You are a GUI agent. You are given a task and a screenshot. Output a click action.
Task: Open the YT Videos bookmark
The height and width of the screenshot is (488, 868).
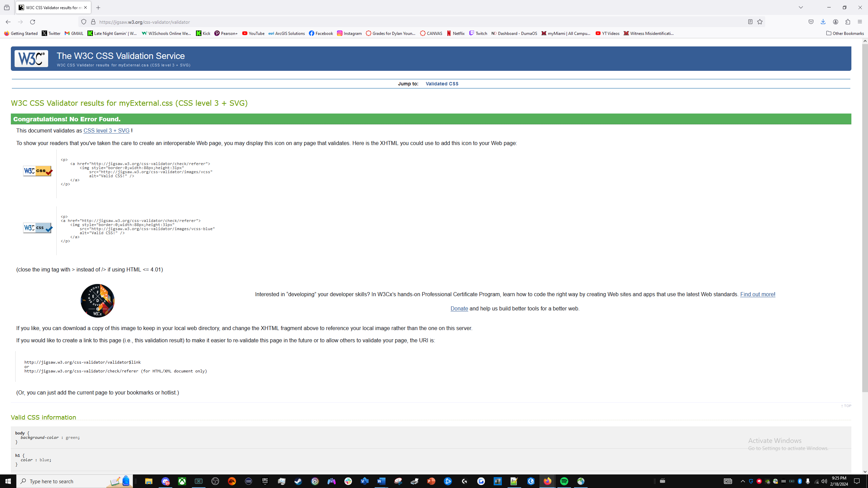point(607,33)
